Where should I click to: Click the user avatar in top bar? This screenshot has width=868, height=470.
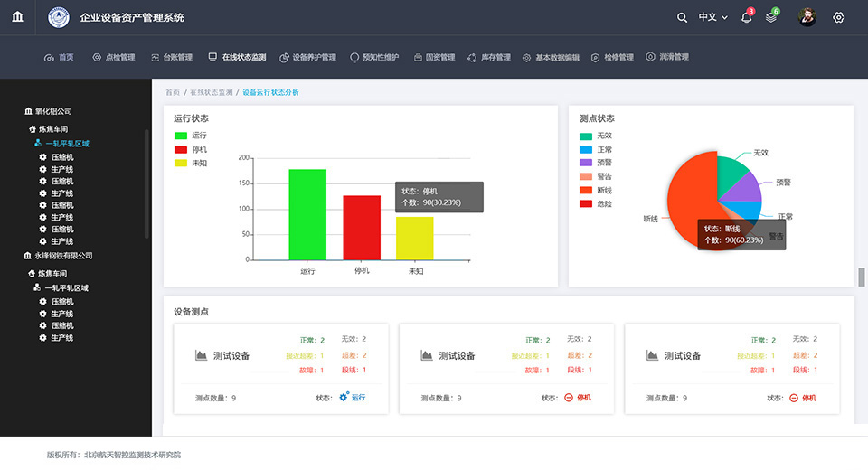(x=807, y=17)
